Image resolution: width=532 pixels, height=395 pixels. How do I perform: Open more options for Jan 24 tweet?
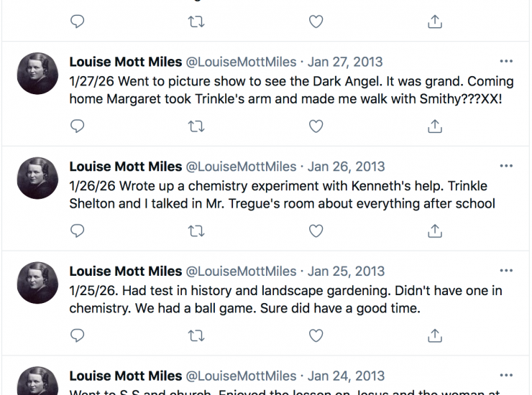[506, 376]
